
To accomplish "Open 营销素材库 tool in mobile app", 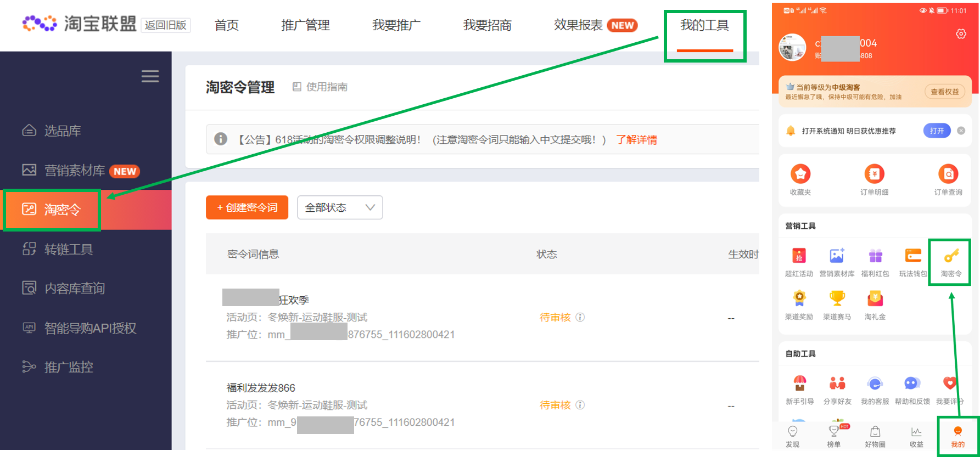I will (x=837, y=262).
